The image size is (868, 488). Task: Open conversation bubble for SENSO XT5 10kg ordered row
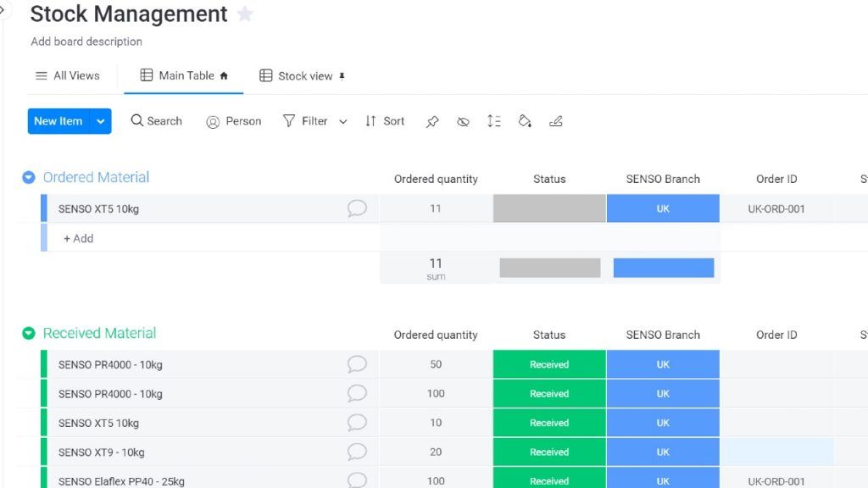point(357,208)
